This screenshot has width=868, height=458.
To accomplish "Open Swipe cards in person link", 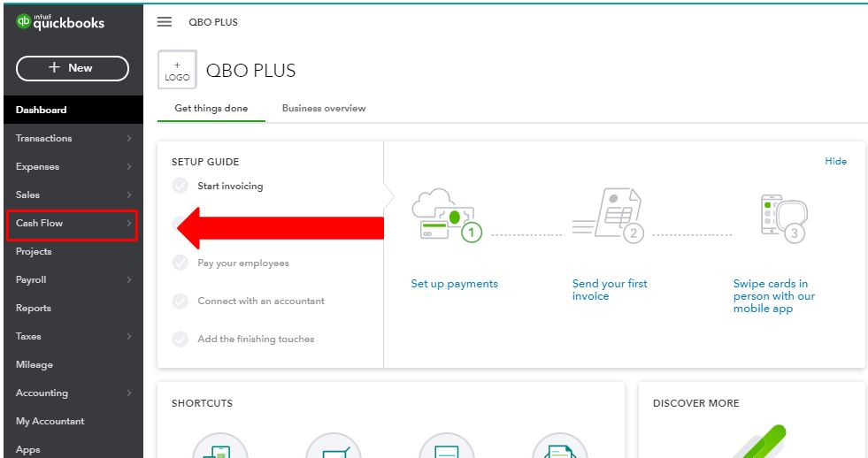I will [x=774, y=296].
